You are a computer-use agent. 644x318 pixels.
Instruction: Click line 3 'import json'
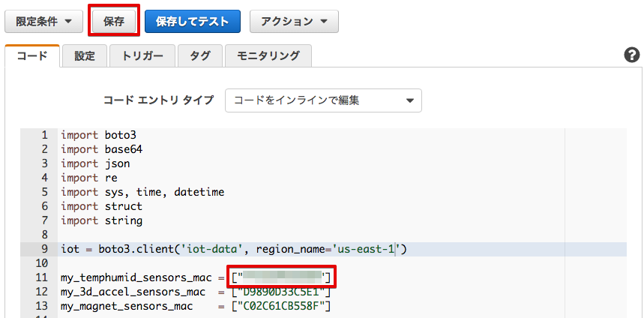click(95, 163)
